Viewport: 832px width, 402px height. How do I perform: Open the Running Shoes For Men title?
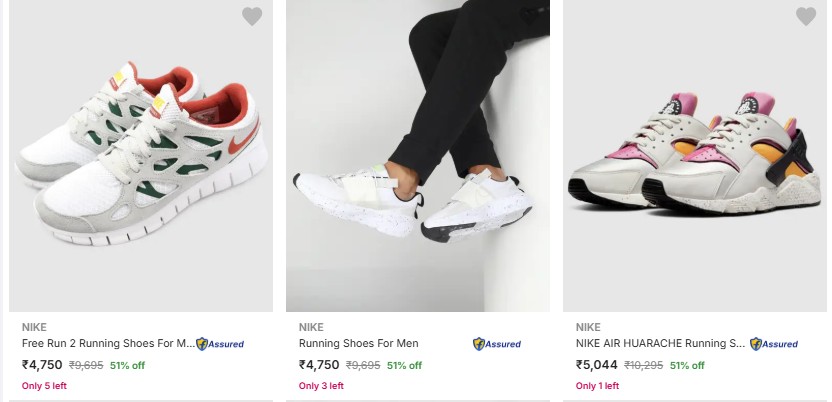(358, 344)
